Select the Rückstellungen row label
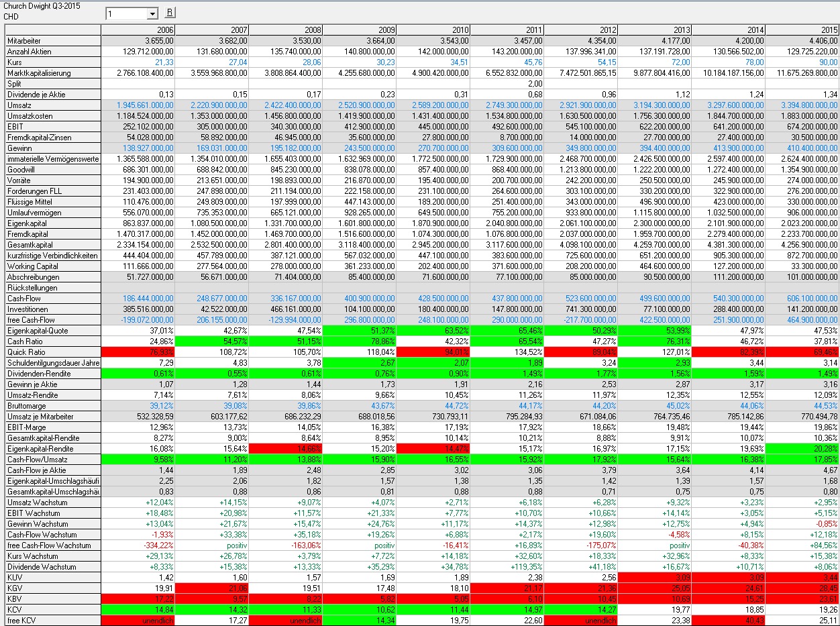Screen dimensions: 840x626 point(53,288)
